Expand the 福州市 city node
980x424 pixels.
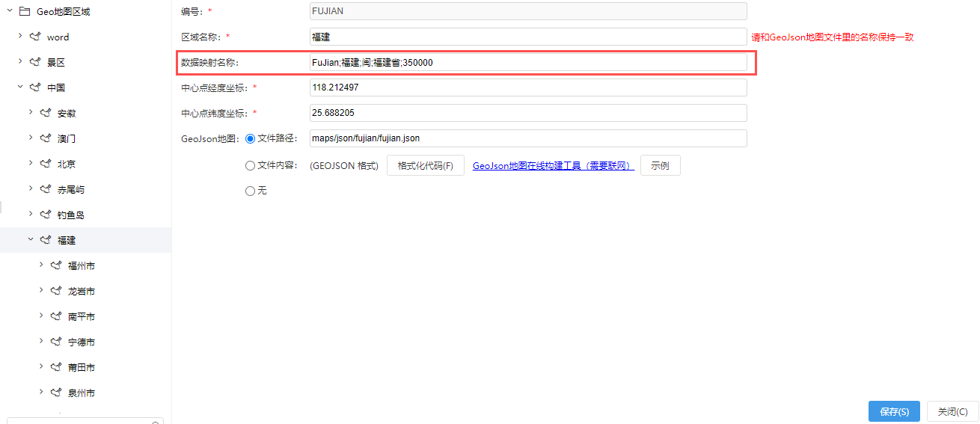click(x=41, y=265)
